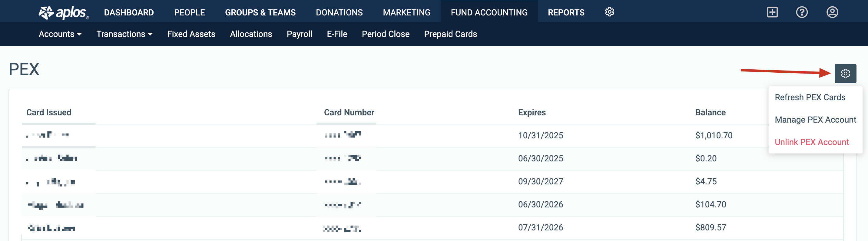868x241 pixels.
Task: Navigate to Period Close
Action: [x=386, y=34]
